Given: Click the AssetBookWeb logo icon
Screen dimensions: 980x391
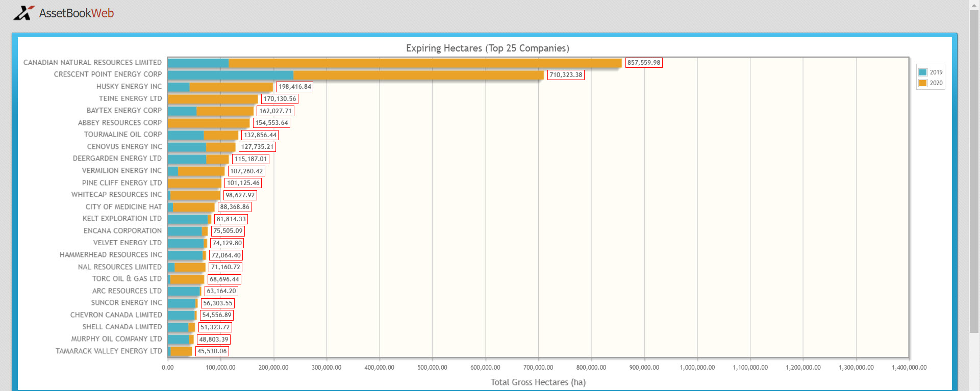Looking at the screenshot, I should (24, 13).
